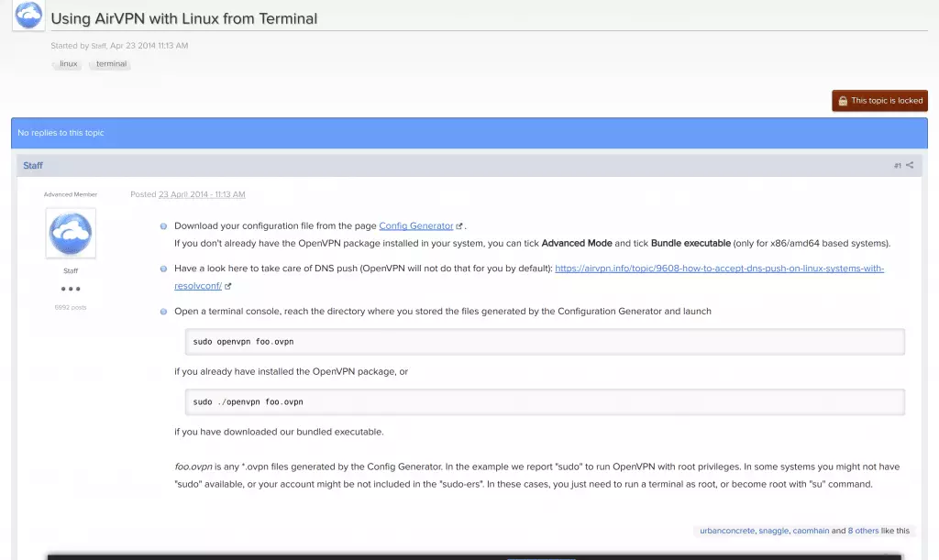The image size is (939, 560).
Task: Click the bullet icon beside the terminal console step
Action: pyautogui.click(x=163, y=311)
